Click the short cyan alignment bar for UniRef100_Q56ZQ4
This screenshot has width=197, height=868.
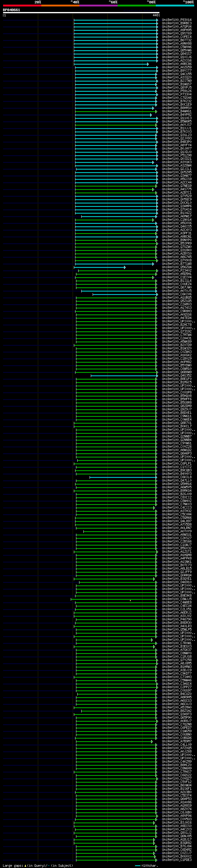[x=100, y=267]
